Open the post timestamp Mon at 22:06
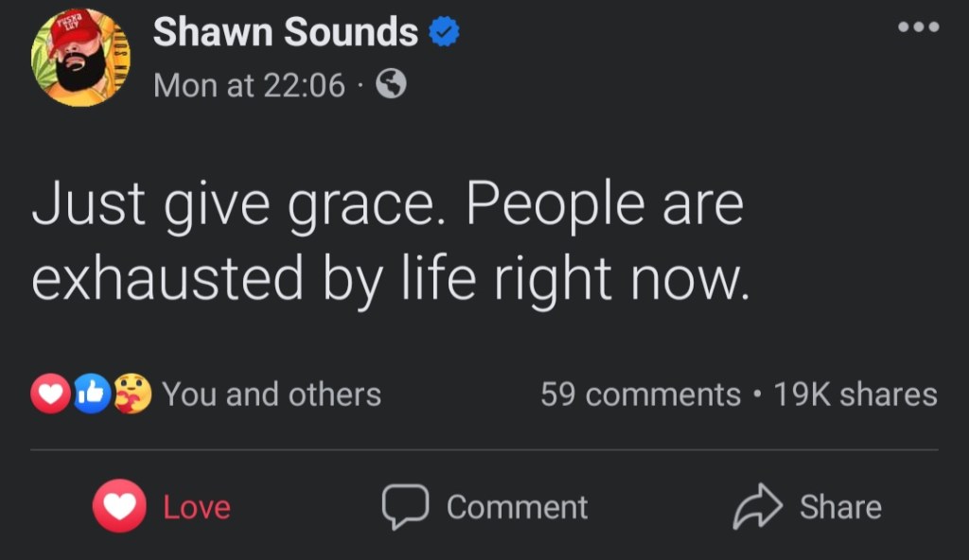Screen dimensions: 969x560 pyautogui.click(x=249, y=86)
